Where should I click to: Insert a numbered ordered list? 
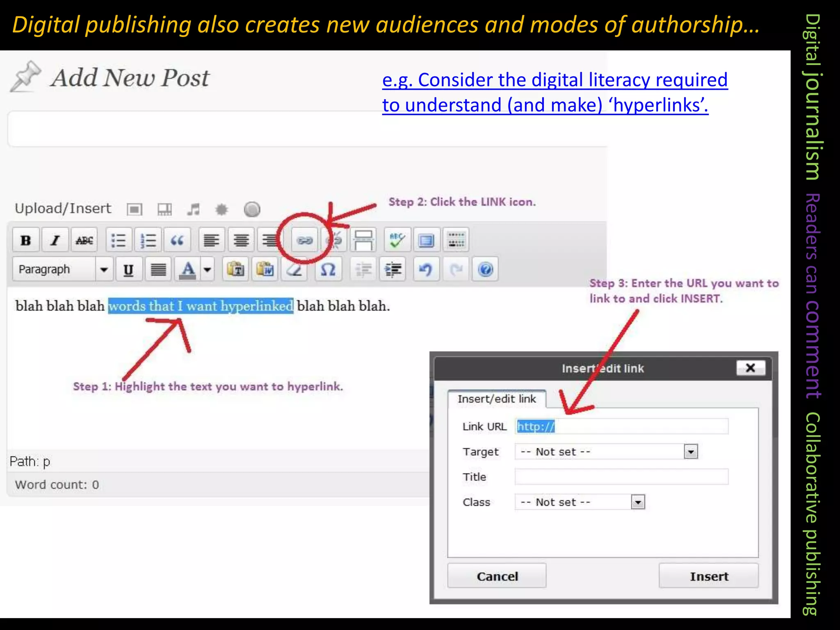tap(148, 240)
